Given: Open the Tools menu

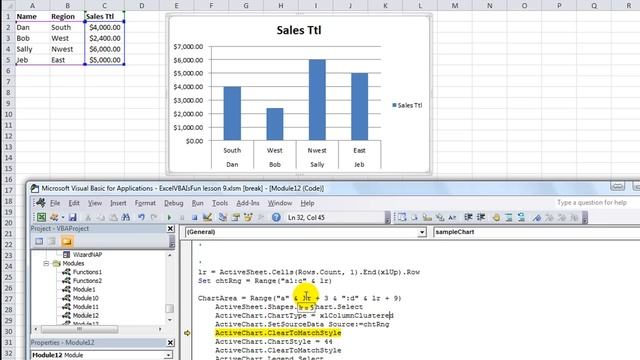Looking at the screenshot, I should (220, 203).
